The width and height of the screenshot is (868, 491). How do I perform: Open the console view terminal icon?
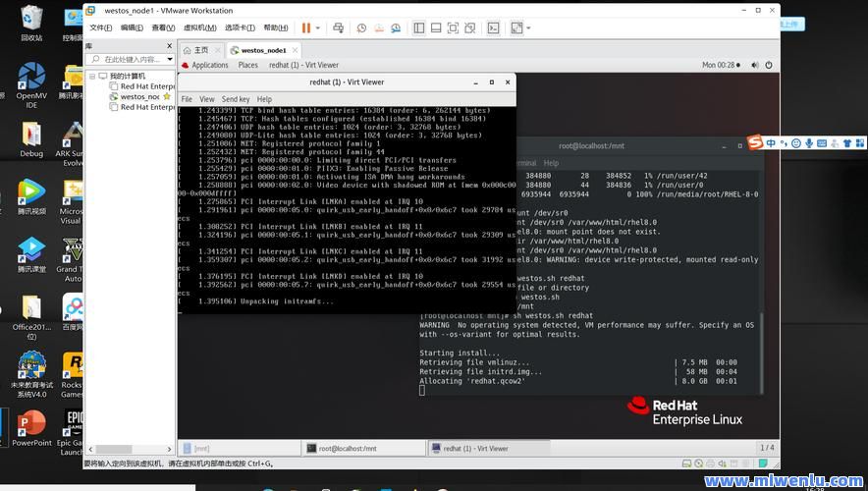coord(493,27)
